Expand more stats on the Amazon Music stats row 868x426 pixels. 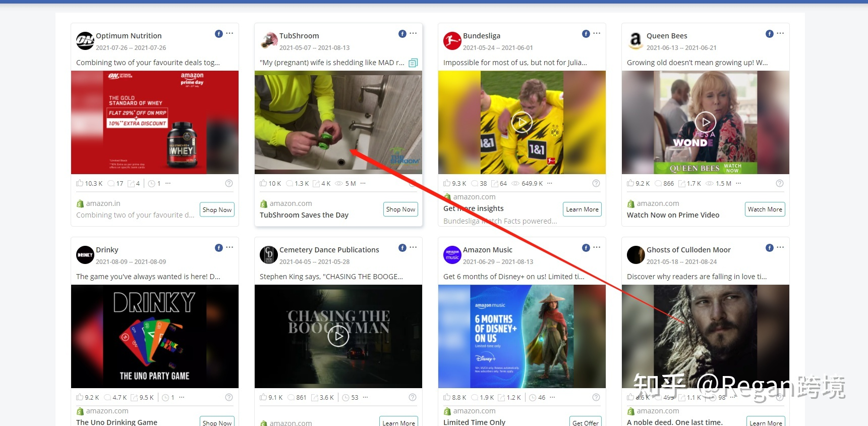pyautogui.click(x=552, y=397)
